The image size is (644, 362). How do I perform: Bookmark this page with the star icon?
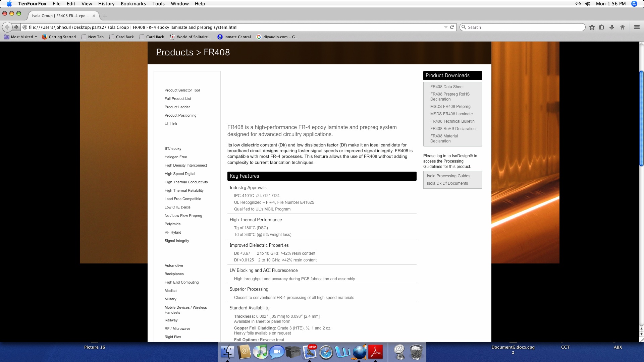point(592,27)
